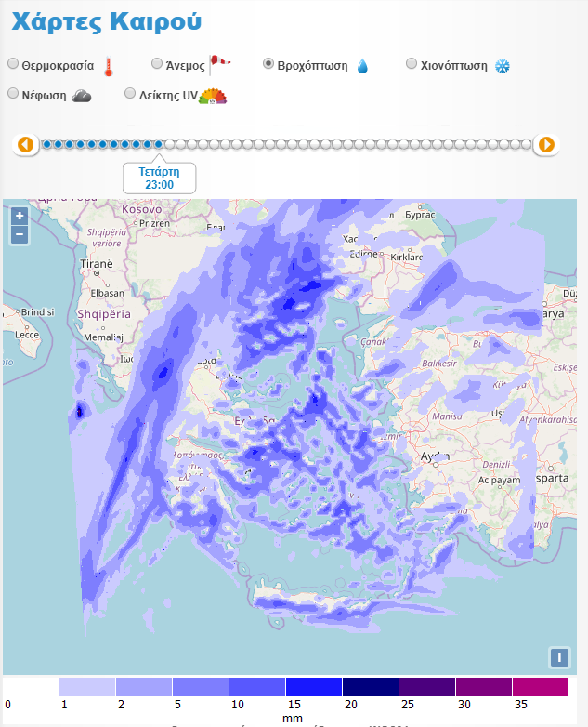This screenshot has width=588, height=727.
Task: Click Denizli label on the map
Action: click(x=496, y=465)
